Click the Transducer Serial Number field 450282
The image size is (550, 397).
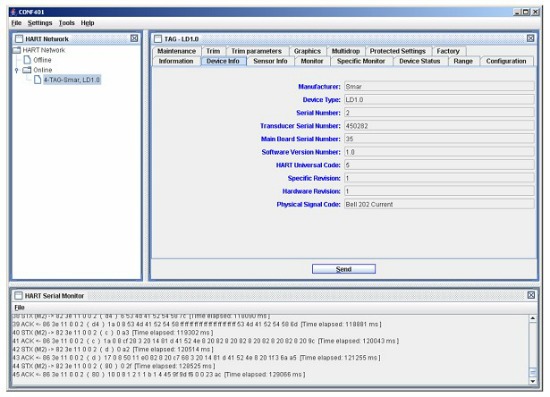point(439,126)
